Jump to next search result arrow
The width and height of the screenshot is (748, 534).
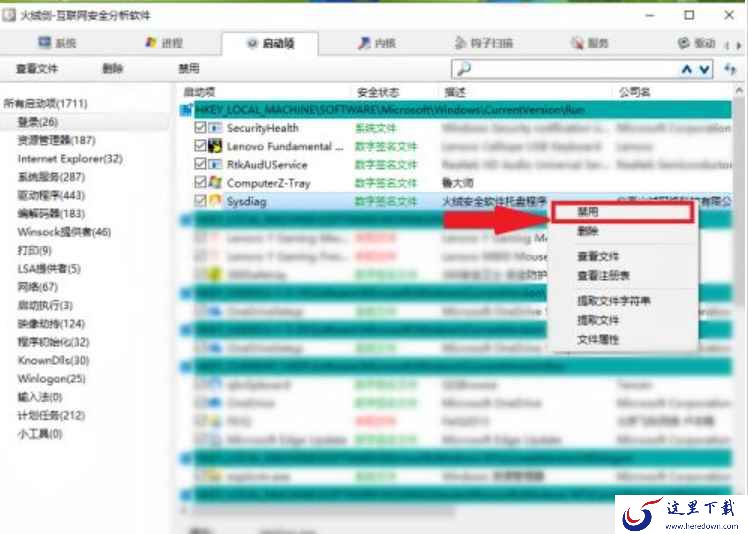tap(704, 70)
